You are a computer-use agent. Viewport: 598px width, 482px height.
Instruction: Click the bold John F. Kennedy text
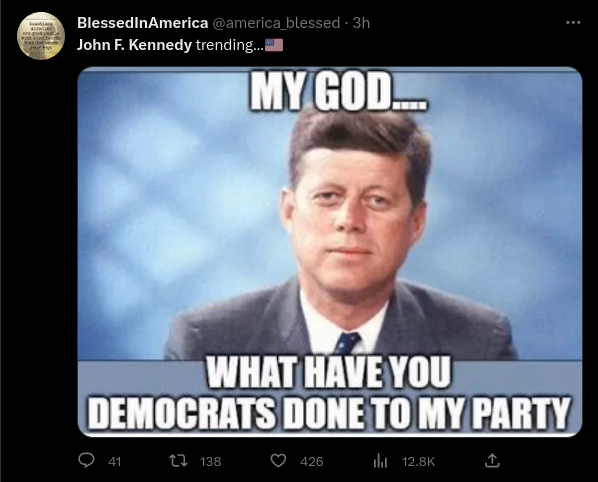134,45
